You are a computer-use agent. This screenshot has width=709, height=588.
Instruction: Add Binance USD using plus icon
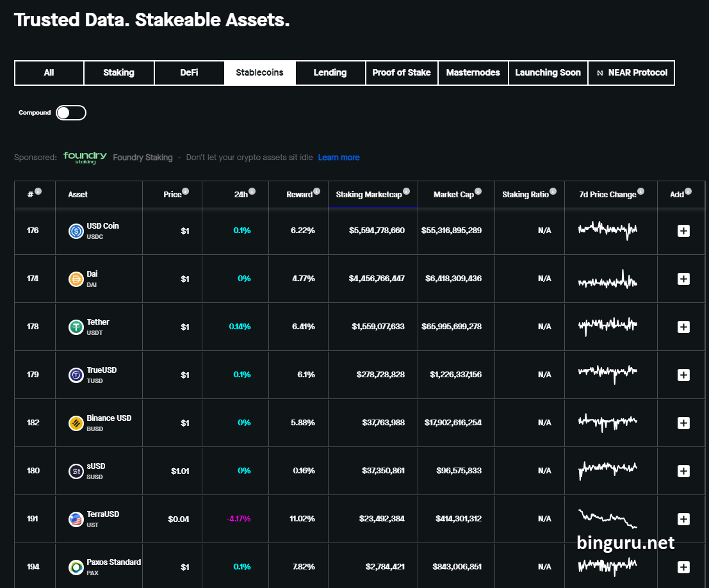coord(683,423)
